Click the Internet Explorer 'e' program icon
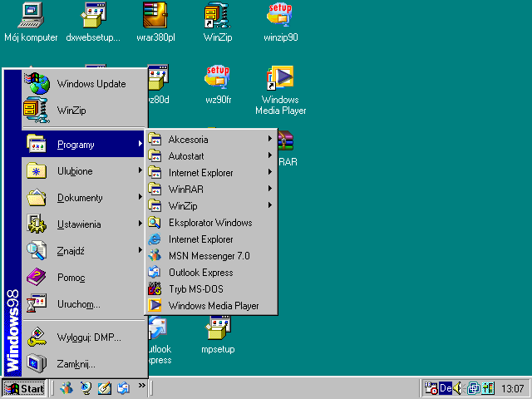 pos(155,239)
